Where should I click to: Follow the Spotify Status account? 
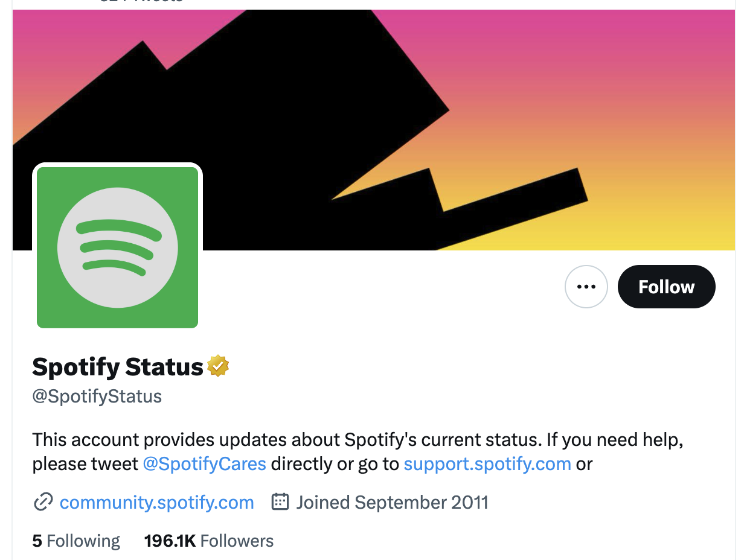666,287
